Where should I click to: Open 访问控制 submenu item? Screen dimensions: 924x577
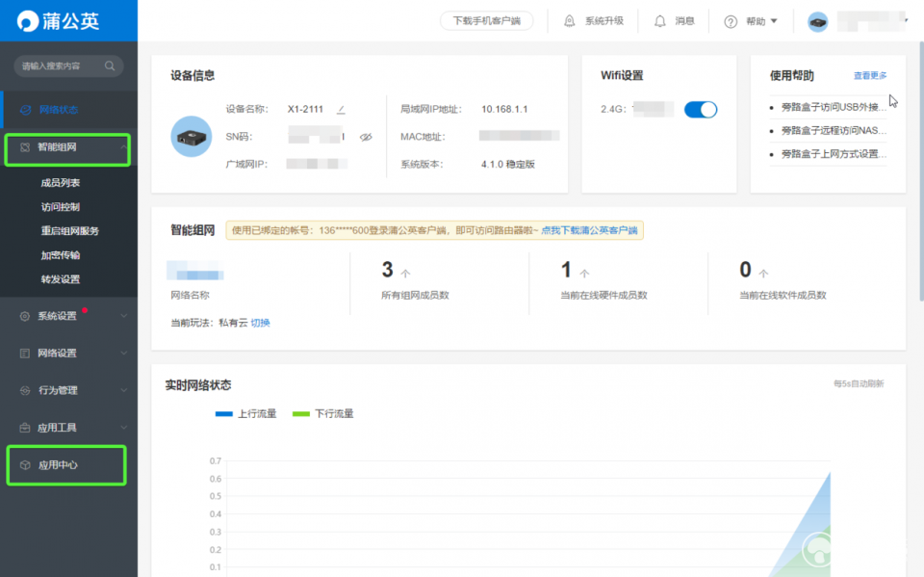(60, 207)
